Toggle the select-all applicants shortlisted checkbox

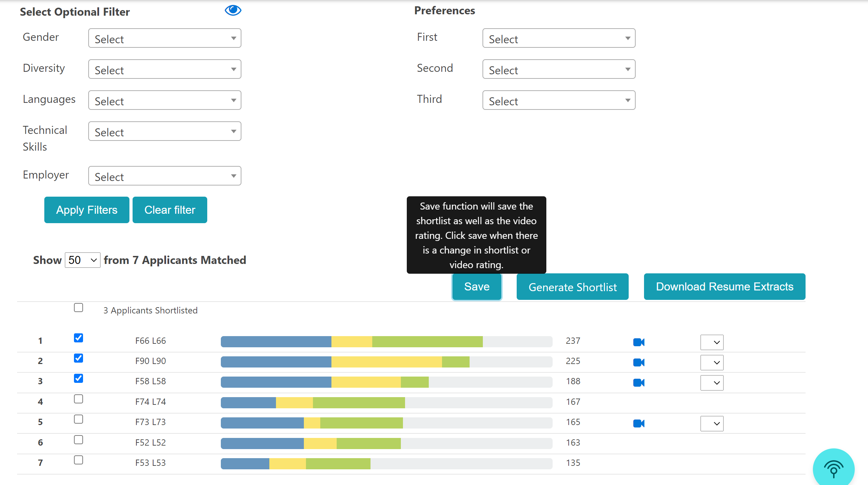click(78, 308)
